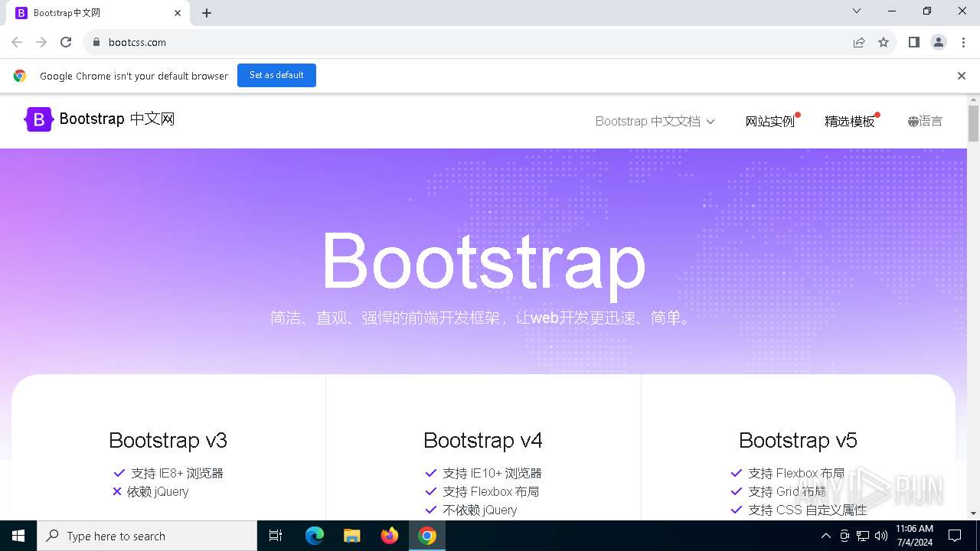Open the Bootstrap v3 heading

(x=168, y=440)
